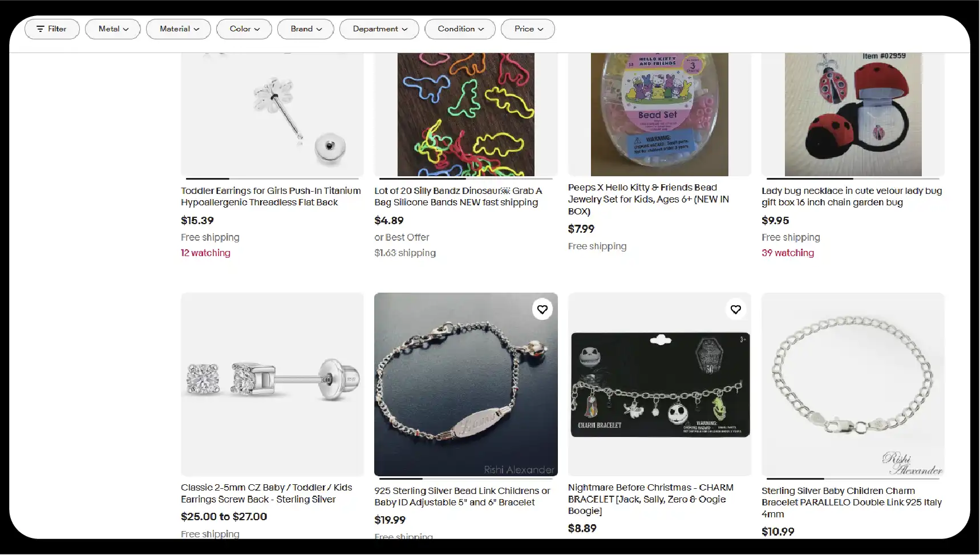Screen dimensions: 980x555
Task: Click the ladybug gift box product image
Action: 853,114
